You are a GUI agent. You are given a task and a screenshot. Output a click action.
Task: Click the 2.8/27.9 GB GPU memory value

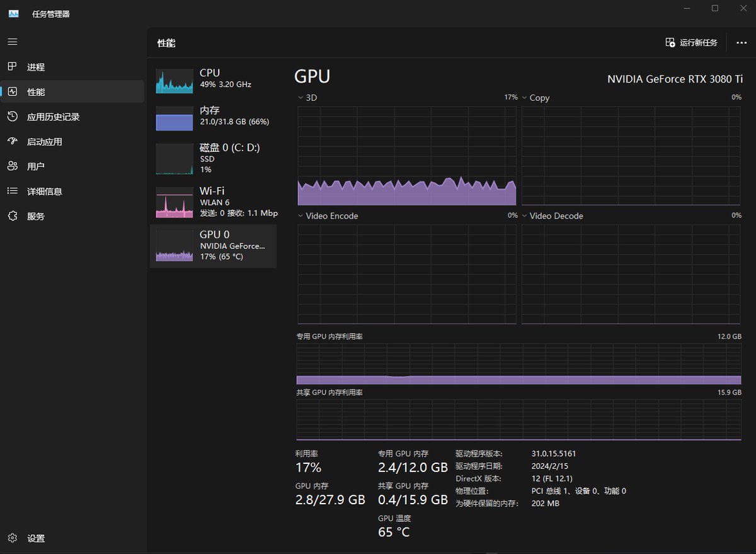[330, 500]
